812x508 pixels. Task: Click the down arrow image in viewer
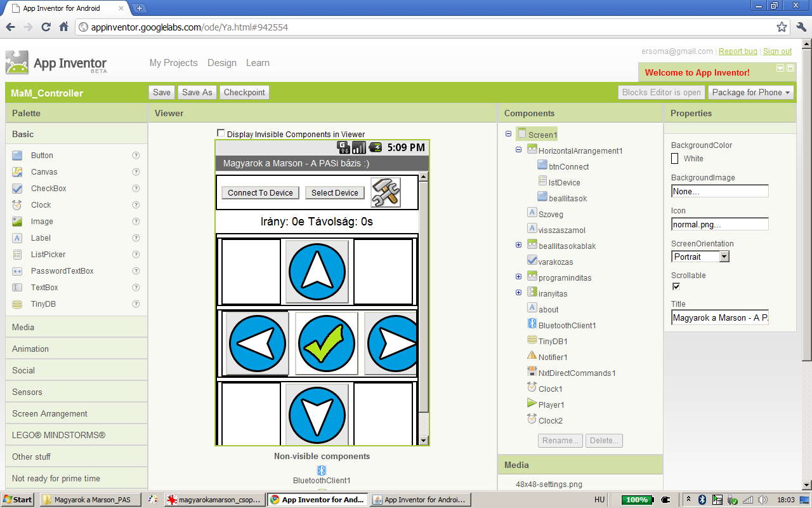click(x=317, y=414)
